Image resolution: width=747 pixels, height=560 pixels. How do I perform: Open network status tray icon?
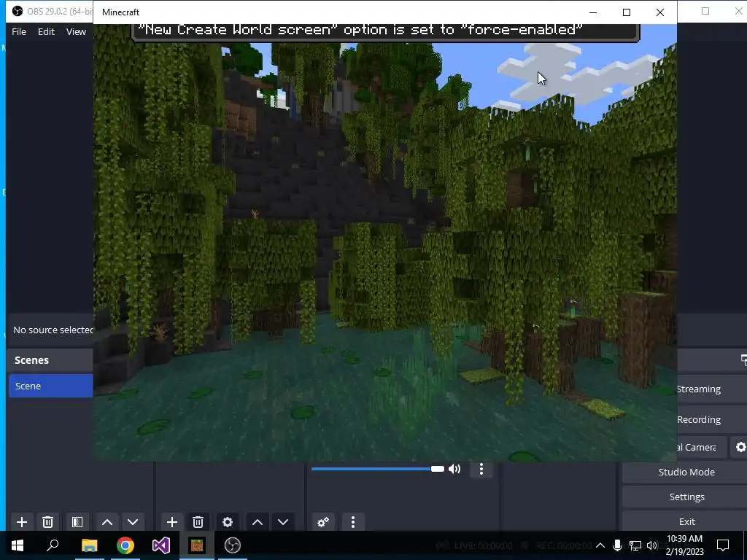click(x=635, y=545)
